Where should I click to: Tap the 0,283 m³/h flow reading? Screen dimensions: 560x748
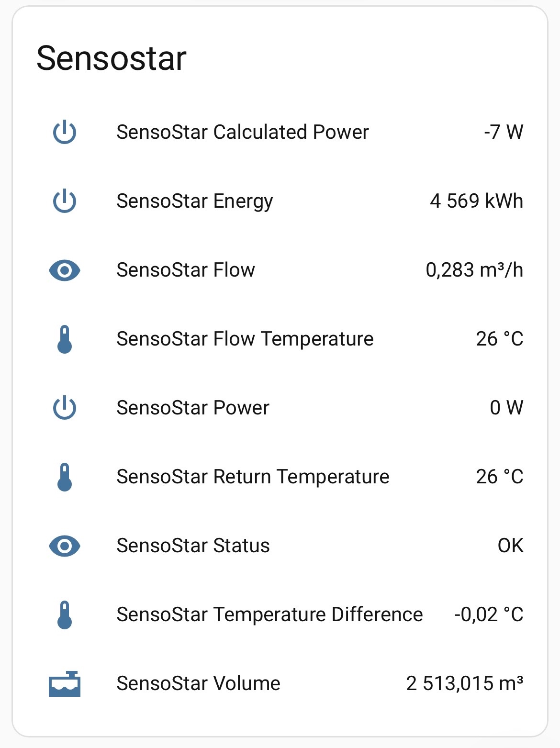tap(474, 270)
